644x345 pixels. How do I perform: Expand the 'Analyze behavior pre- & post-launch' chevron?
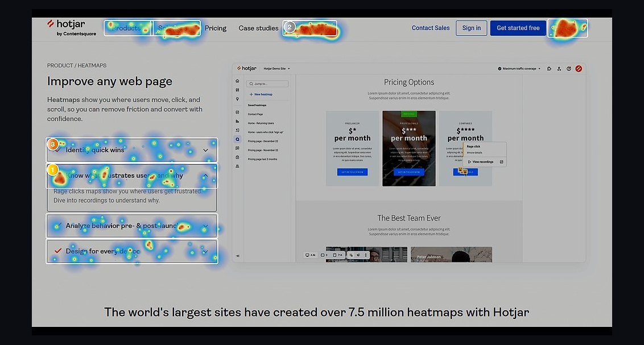pos(205,226)
